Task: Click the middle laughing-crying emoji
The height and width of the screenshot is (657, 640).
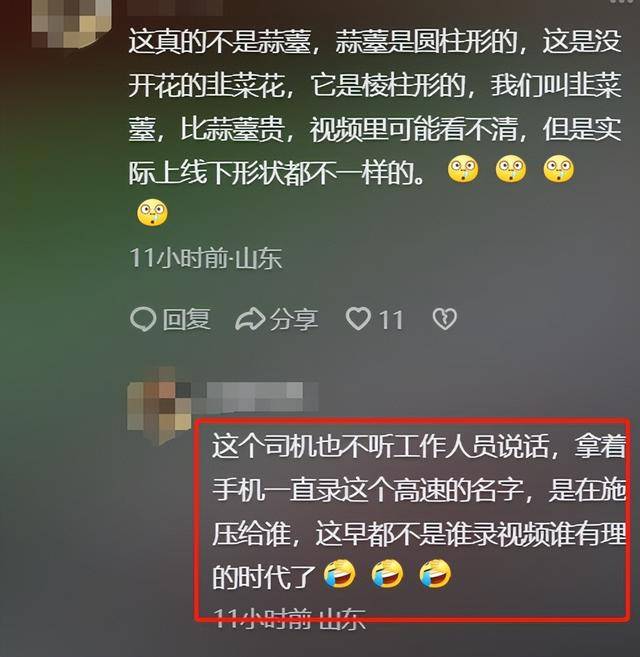Action: (x=388, y=574)
